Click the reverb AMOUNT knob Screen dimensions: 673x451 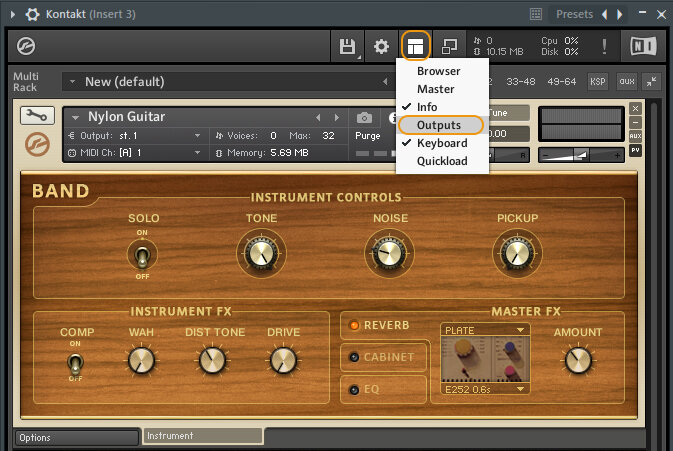pyautogui.click(x=578, y=360)
